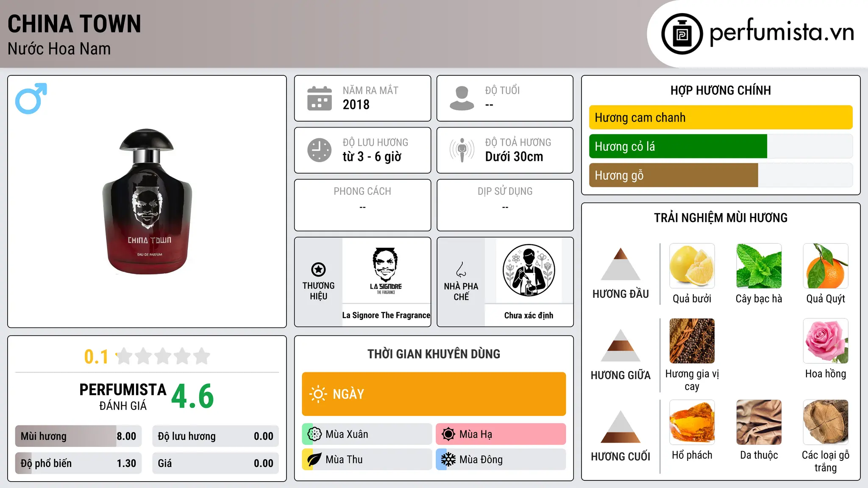The height and width of the screenshot is (488, 868).
Task: Click the Hương cuối pyramid icon
Action: tap(620, 427)
